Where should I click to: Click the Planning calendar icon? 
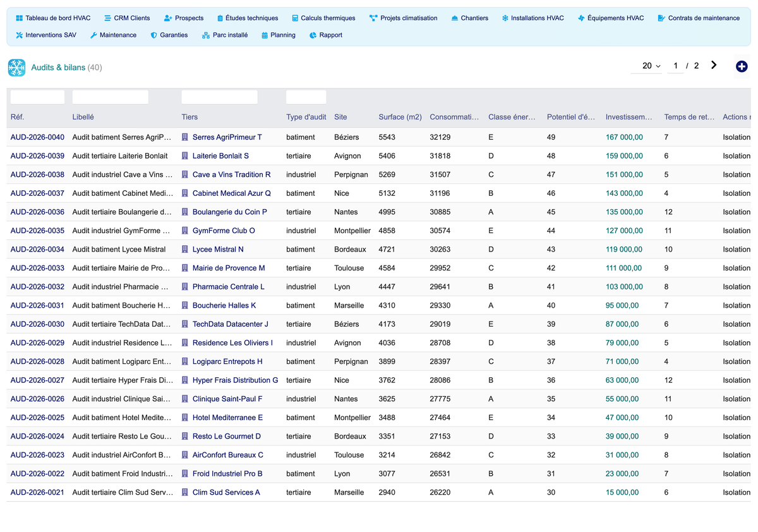coord(265,35)
